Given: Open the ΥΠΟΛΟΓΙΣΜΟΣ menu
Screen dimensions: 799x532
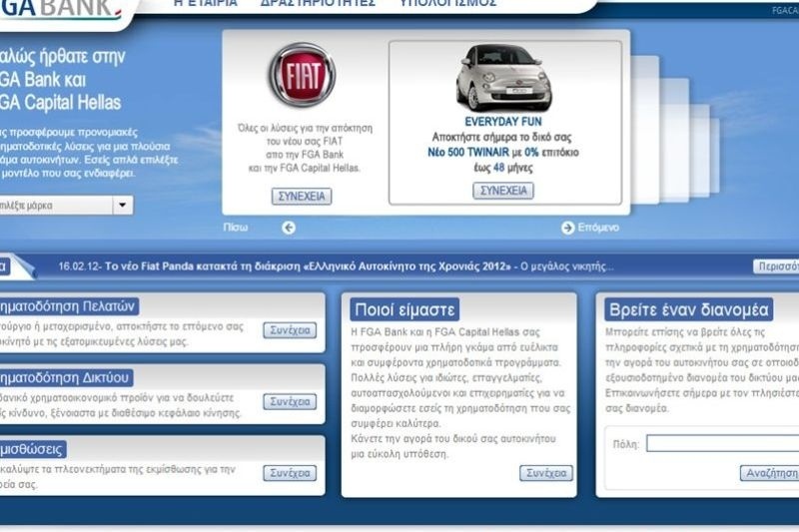Looking at the screenshot, I should [x=447, y=4].
